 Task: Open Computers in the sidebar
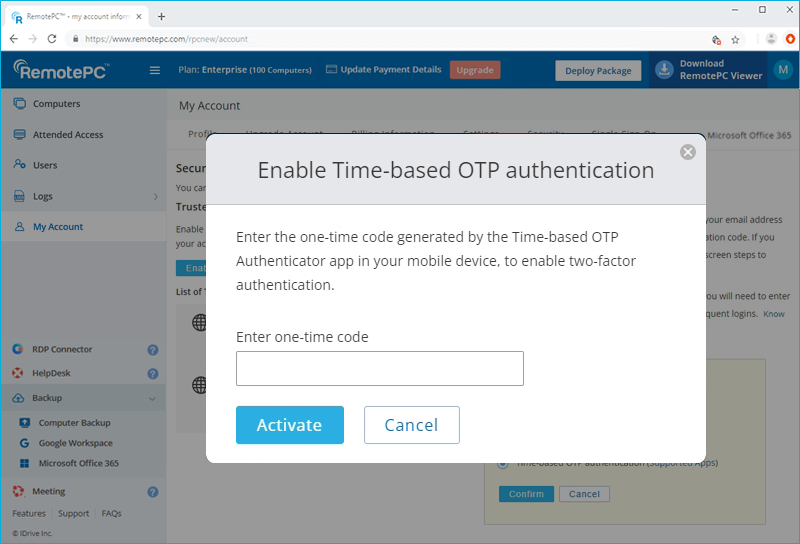(56, 104)
